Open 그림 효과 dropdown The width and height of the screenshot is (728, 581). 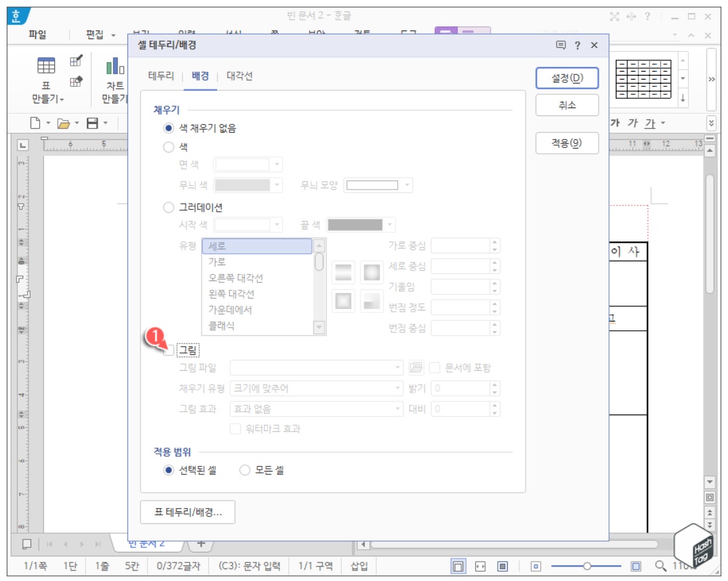point(316,409)
